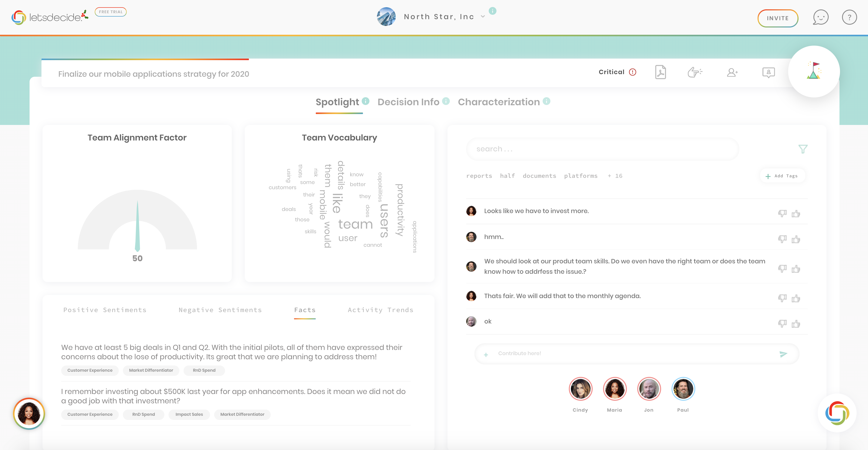Click the Critical alert icon
Viewport: 868px width, 450px height.
click(633, 72)
